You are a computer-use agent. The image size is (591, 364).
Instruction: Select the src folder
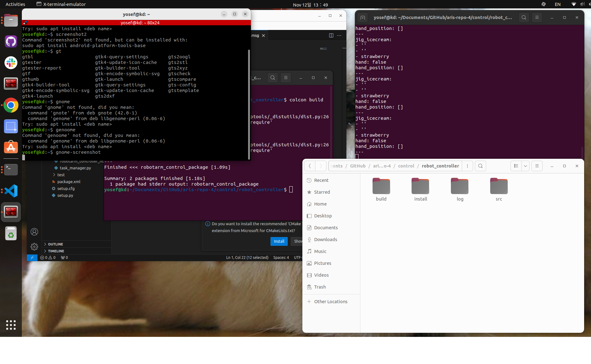pyautogui.click(x=499, y=190)
